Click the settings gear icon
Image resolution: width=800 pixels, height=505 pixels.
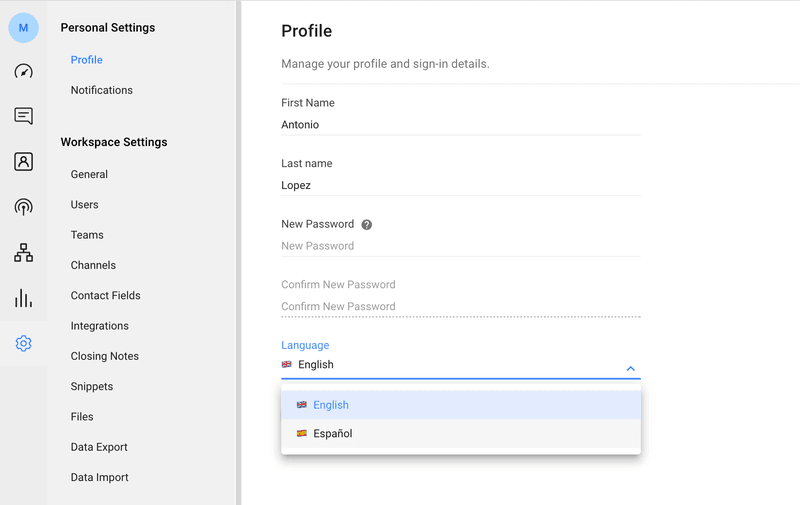click(x=24, y=344)
